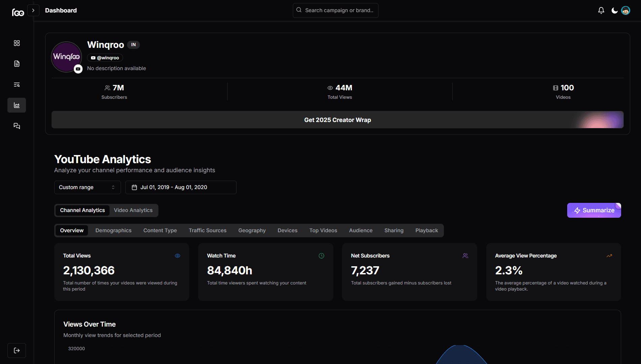Click the eye icon on Total Views card
This screenshot has height=364, width=641.
pos(177,255)
